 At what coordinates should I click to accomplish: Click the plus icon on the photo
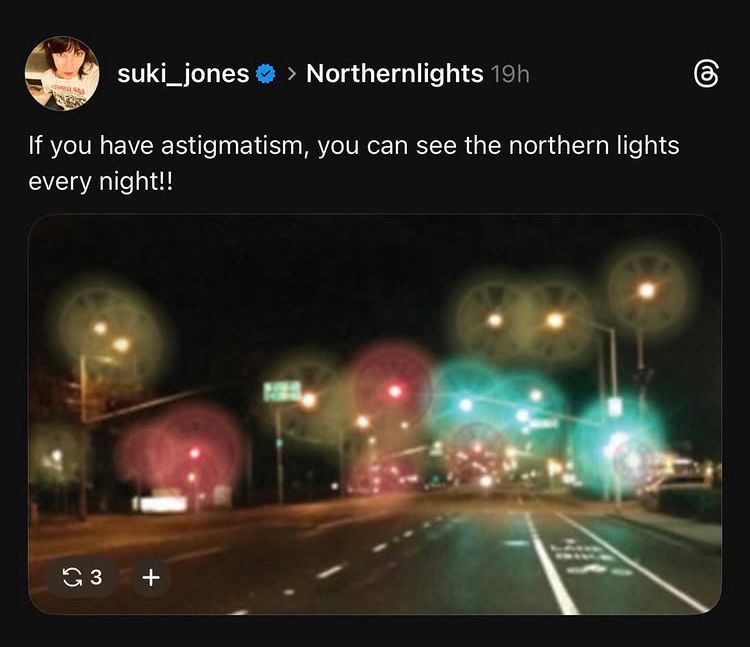151,577
